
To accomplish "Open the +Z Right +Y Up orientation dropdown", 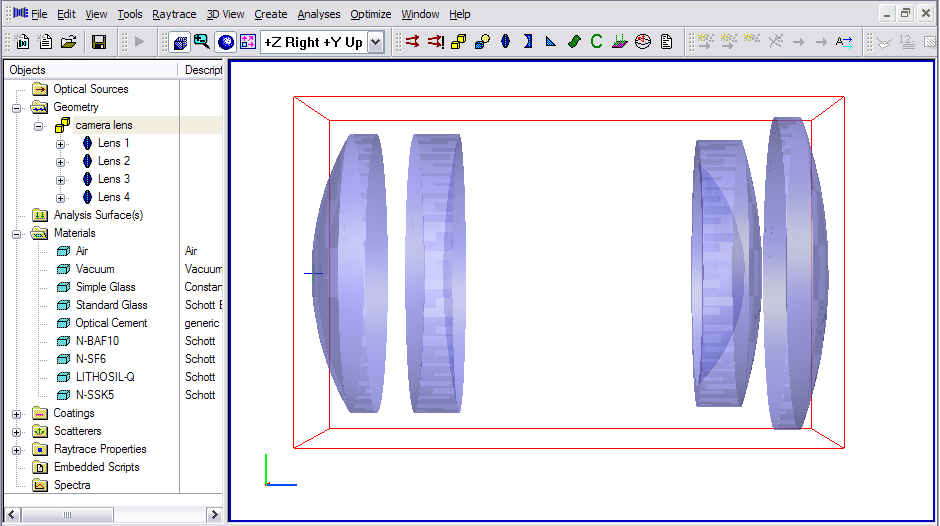I will (x=375, y=42).
